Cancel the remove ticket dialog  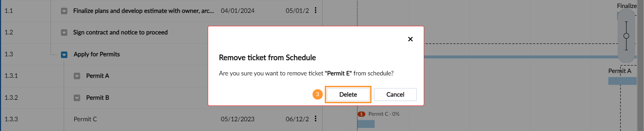click(395, 95)
